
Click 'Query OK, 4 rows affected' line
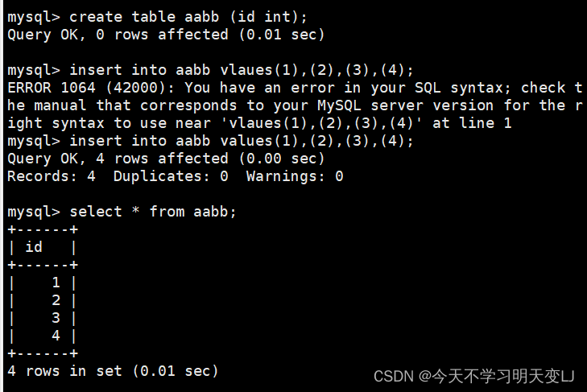pyautogui.click(x=165, y=159)
